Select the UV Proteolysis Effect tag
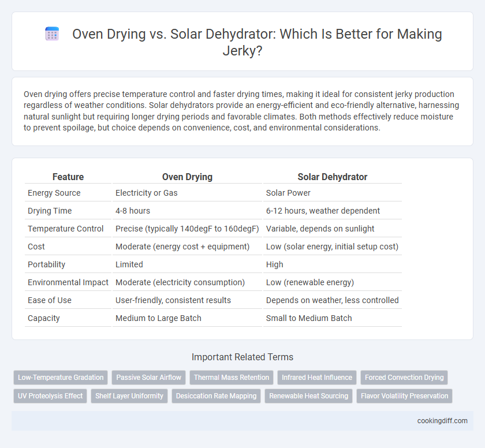The width and height of the screenshot is (485, 448). pyautogui.click(x=50, y=396)
